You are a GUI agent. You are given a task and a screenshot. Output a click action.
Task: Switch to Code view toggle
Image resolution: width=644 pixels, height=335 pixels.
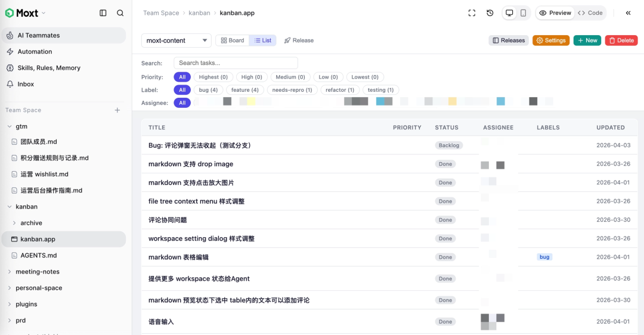[x=590, y=13]
